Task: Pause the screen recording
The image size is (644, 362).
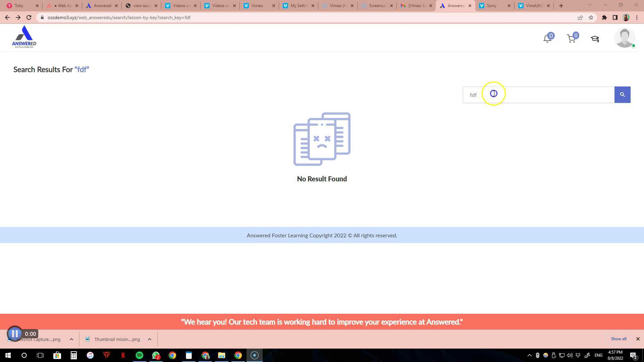Action: coord(15,334)
